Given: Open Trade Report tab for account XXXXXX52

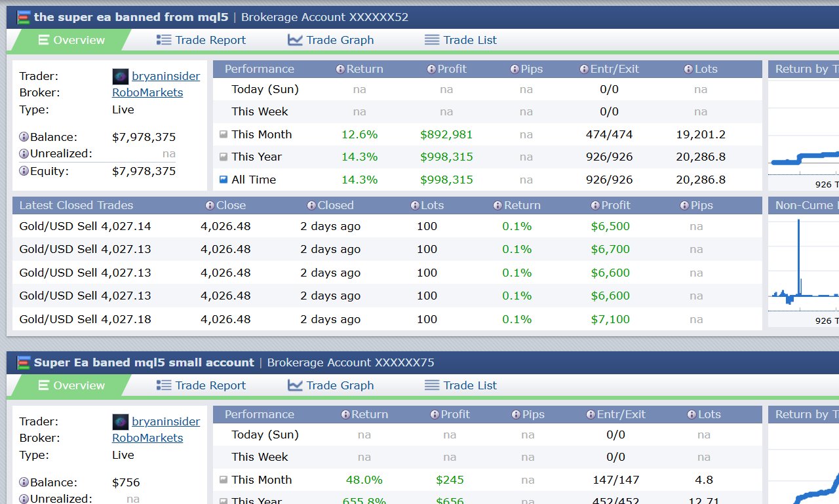Looking at the screenshot, I should (201, 40).
